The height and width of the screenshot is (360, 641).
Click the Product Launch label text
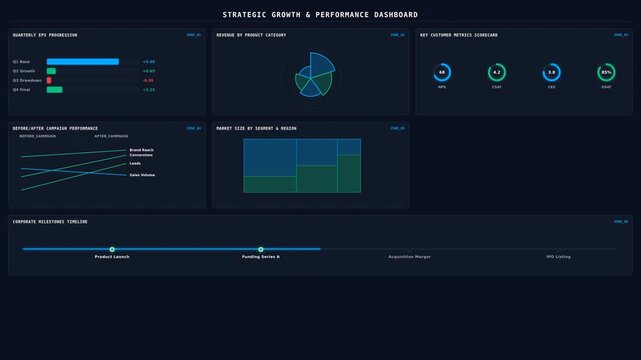pyautogui.click(x=112, y=257)
